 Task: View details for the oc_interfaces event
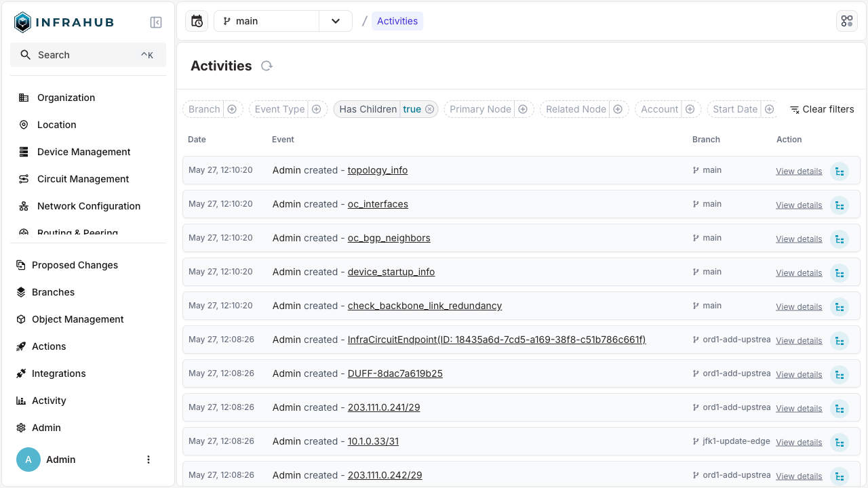click(799, 205)
